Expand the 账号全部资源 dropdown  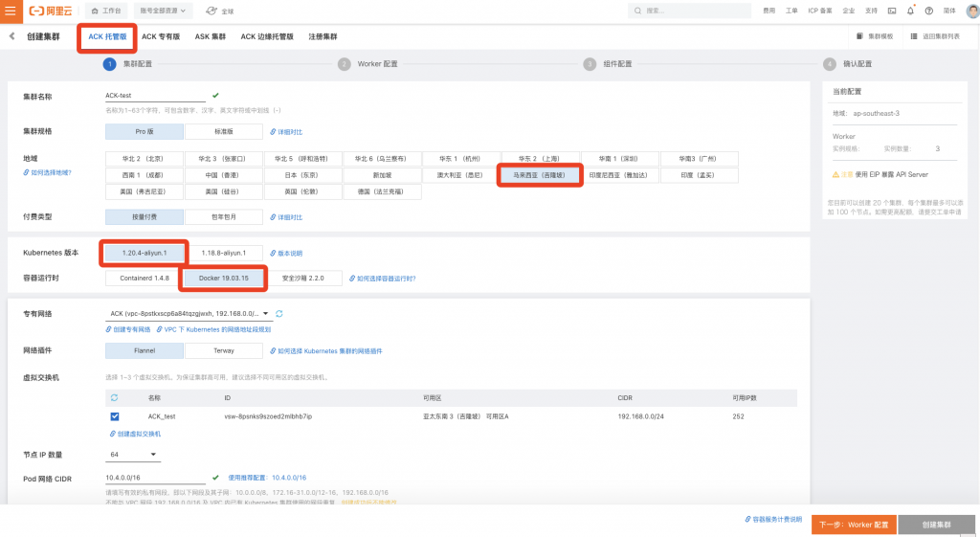point(163,11)
